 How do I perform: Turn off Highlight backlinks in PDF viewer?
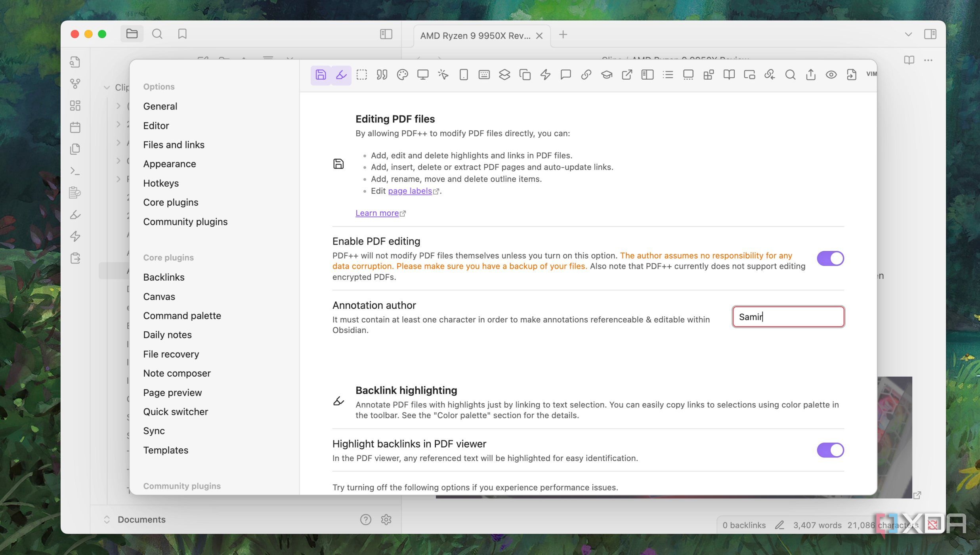point(830,450)
